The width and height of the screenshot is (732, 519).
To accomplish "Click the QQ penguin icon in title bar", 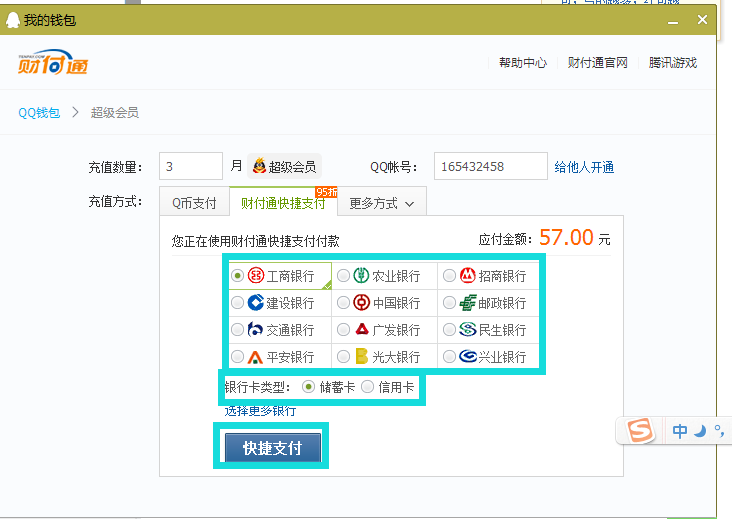I will click(x=13, y=20).
